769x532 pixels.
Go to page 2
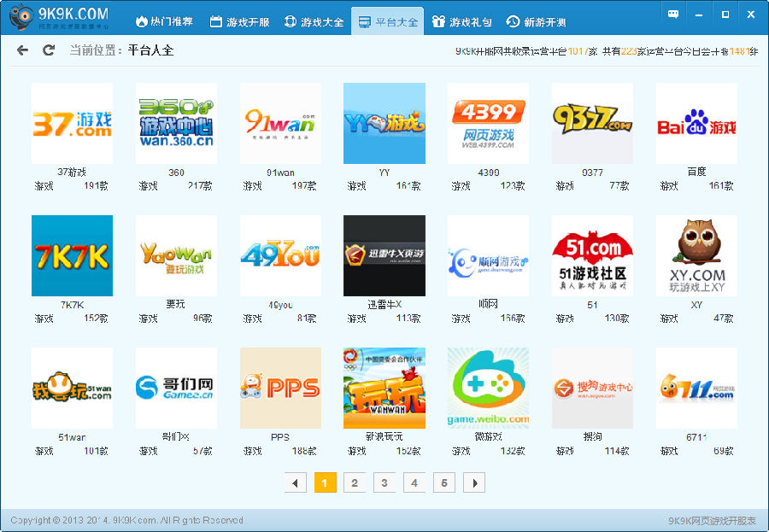(x=355, y=483)
